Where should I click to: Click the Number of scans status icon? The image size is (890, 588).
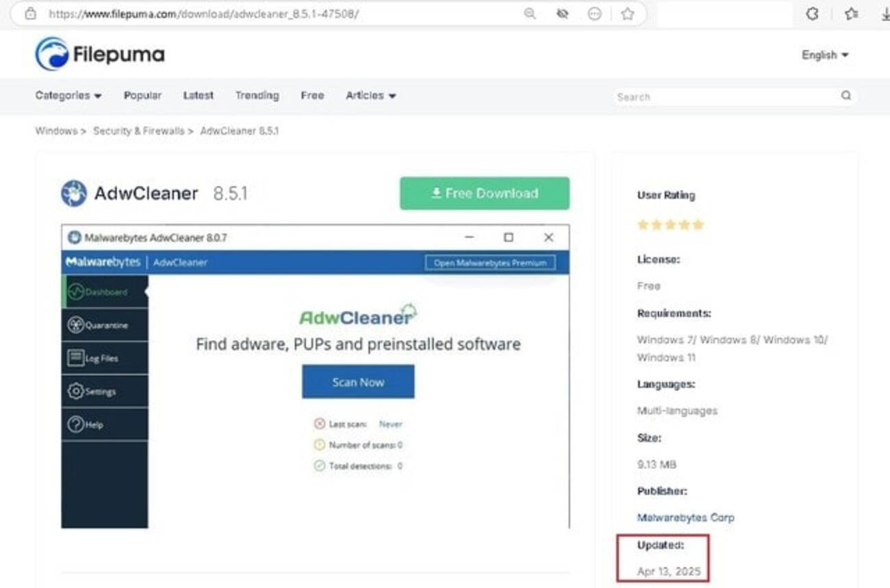[319, 445]
